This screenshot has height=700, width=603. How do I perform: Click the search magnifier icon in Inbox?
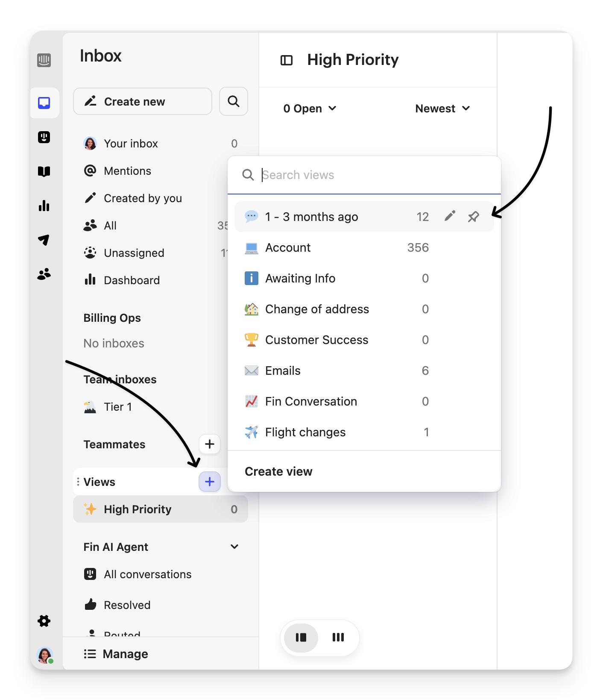[233, 101]
